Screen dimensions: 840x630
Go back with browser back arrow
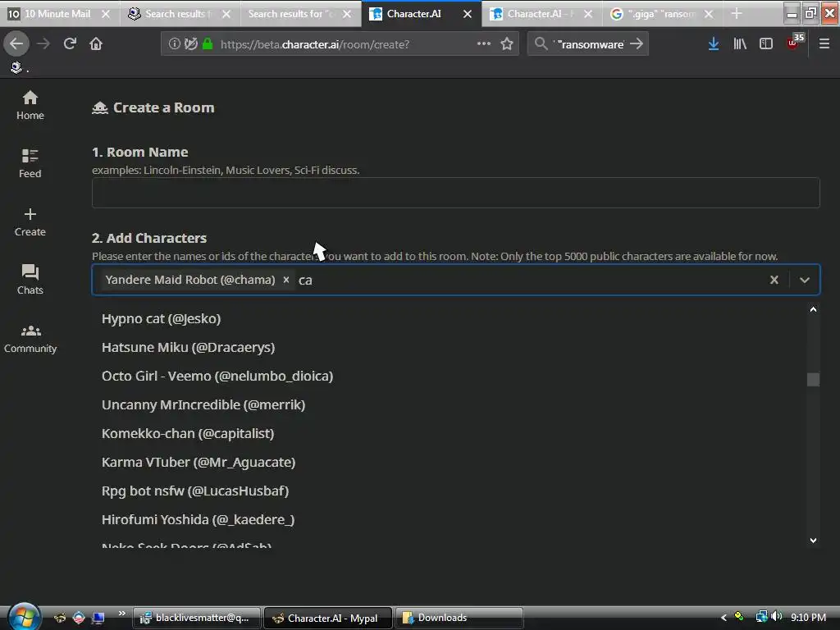pyautogui.click(x=16, y=44)
